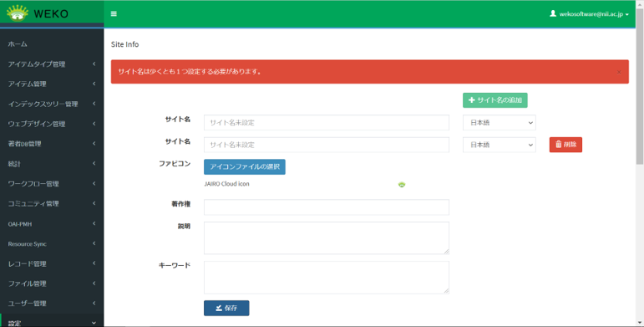Screen dimensions: 644x327
Task: Dismiss the red site name error alert
Action: 619,72
